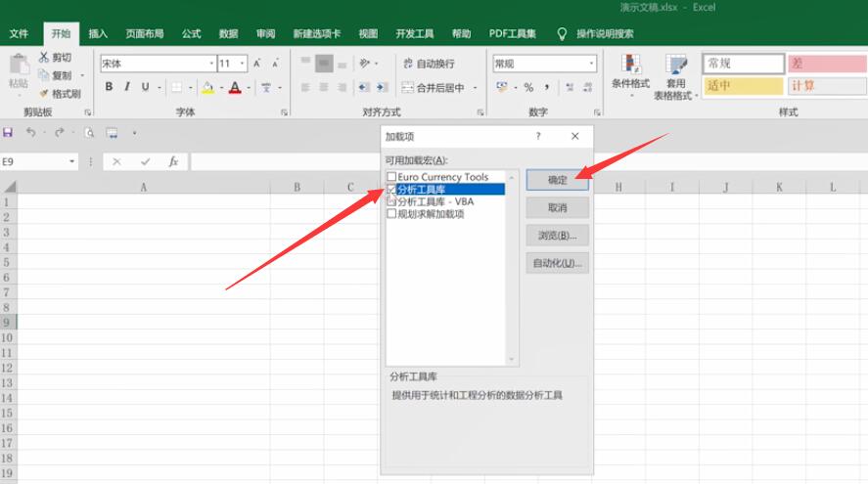This screenshot has width=868, height=484.
Task: Apply percent style format
Action: point(528,87)
